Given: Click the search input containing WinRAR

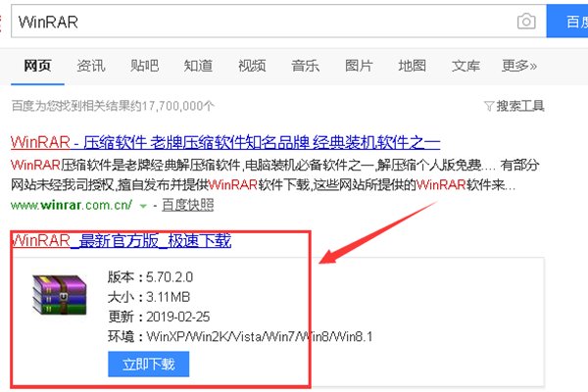Looking at the screenshot, I should click(x=278, y=22).
